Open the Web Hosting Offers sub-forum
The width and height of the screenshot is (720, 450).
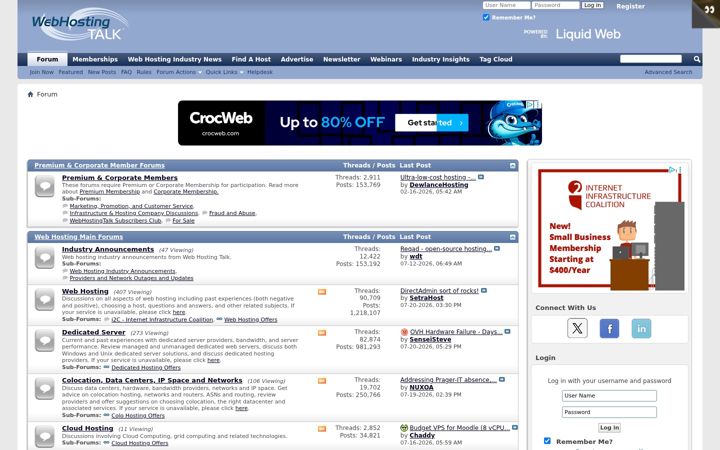tap(251, 320)
